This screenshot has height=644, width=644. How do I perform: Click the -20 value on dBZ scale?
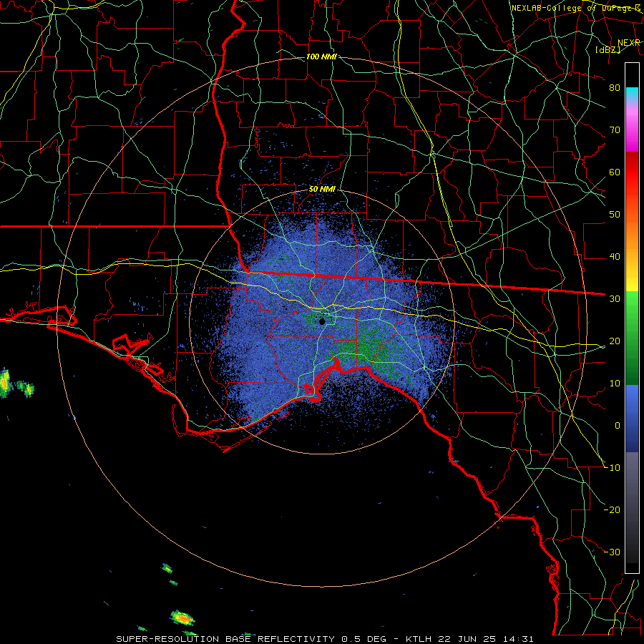(613, 509)
